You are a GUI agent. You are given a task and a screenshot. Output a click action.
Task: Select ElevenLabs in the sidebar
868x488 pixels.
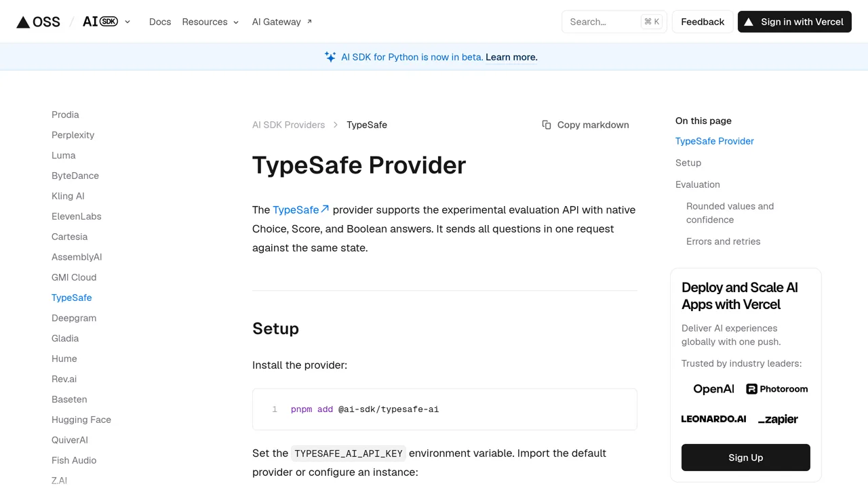coord(77,216)
